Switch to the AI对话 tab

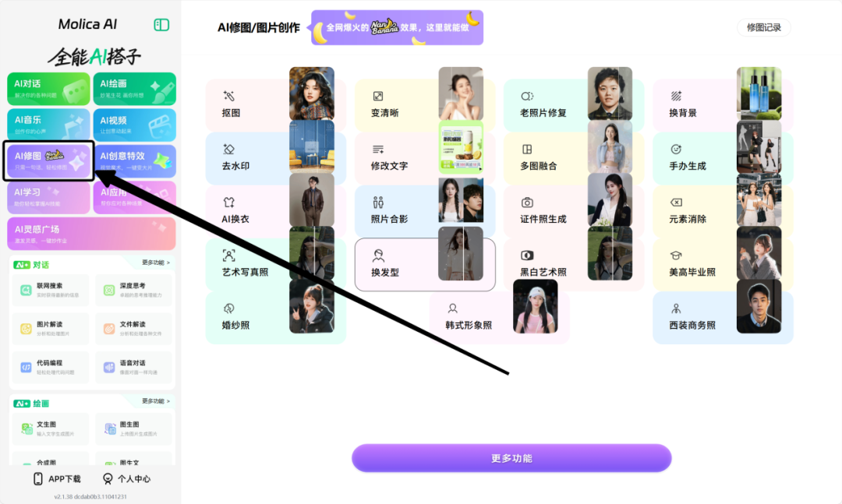[48, 89]
